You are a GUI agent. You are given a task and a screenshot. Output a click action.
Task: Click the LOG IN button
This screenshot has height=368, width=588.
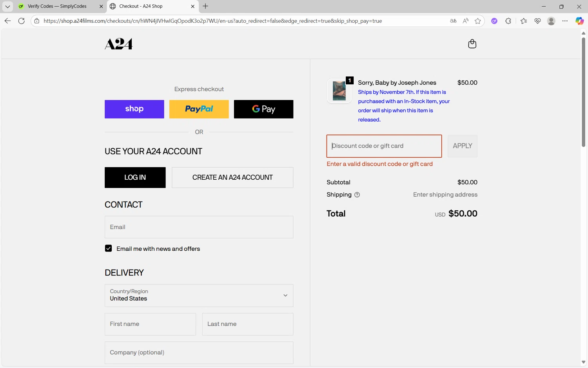coord(135,177)
